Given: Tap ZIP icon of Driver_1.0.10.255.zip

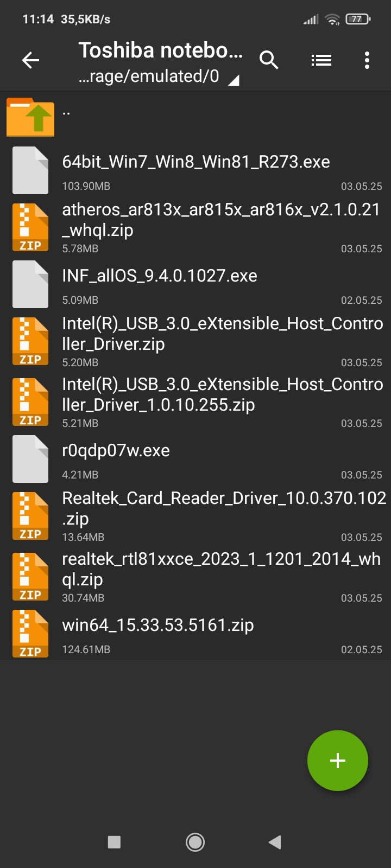Looking at the screenshot, I should point(30,402).
